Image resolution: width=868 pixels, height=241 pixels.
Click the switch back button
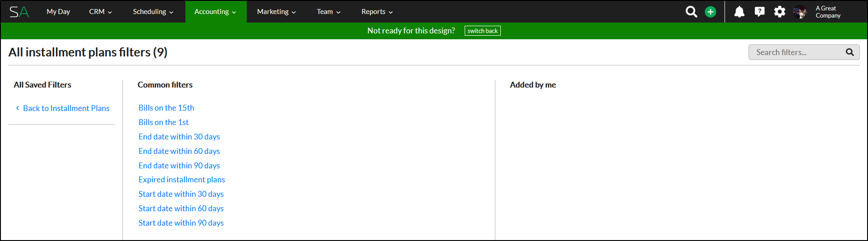482,31
